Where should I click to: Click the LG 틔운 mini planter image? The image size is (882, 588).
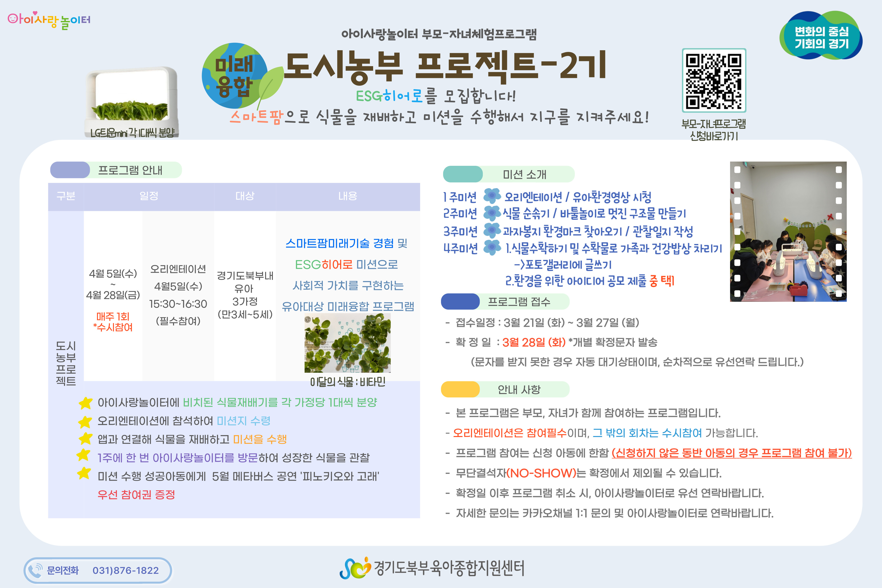click(132, 98)
